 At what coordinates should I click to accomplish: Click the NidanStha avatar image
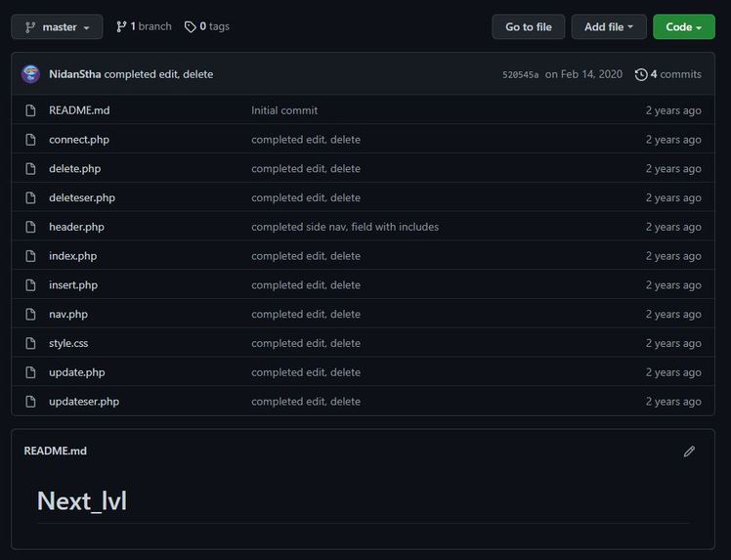[30, 74]
